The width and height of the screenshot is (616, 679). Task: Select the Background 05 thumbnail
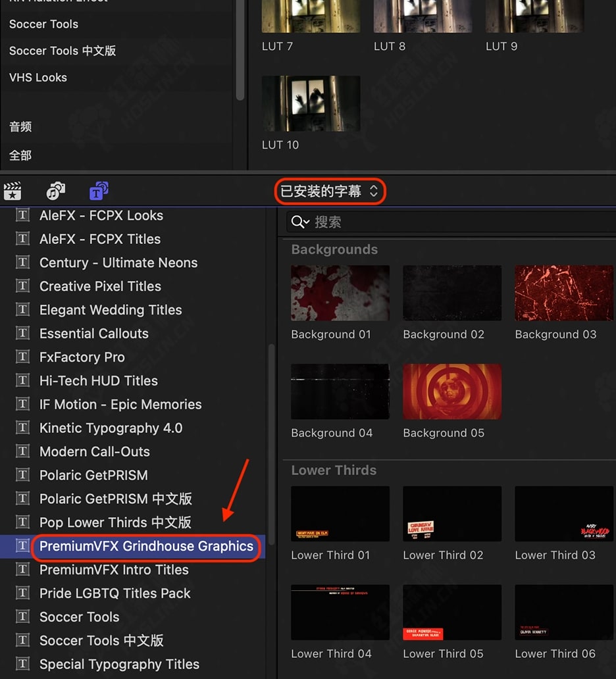(452, 391)
